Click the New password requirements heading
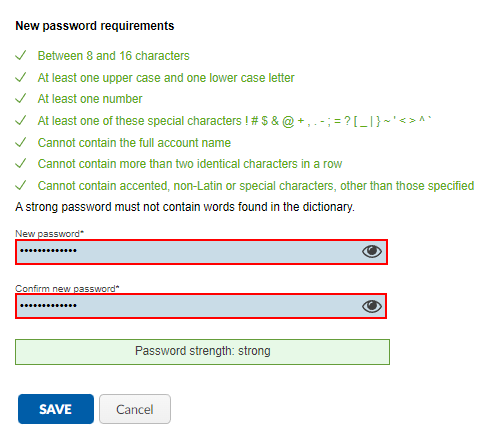Screen dimensions: 480x437 95,26
